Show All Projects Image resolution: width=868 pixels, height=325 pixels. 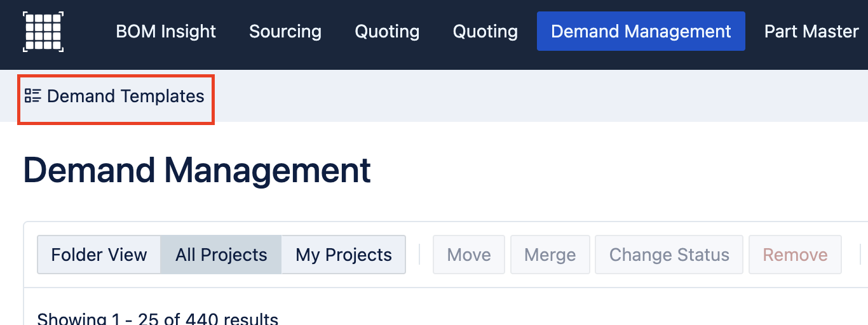tap(221, 255)
